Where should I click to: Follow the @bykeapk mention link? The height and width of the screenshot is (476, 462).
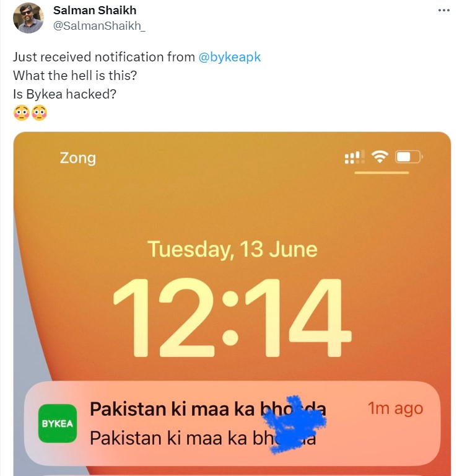click(x=230, y=57)
